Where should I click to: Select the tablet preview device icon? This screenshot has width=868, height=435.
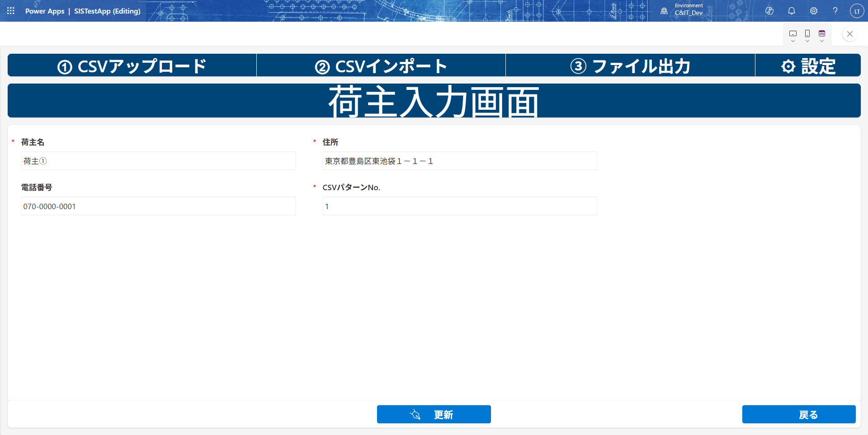pos(793,33)
